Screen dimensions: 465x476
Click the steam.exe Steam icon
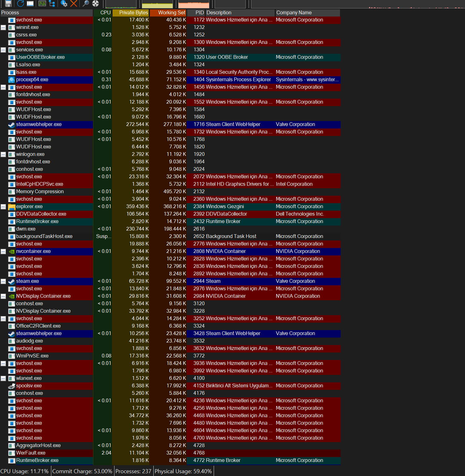point(12,281)
